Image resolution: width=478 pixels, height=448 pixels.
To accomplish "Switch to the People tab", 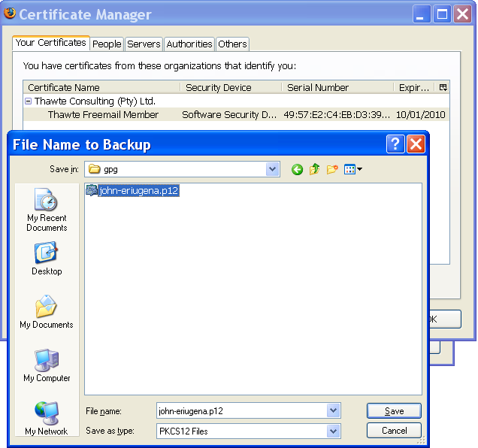I will pos(107,44).
